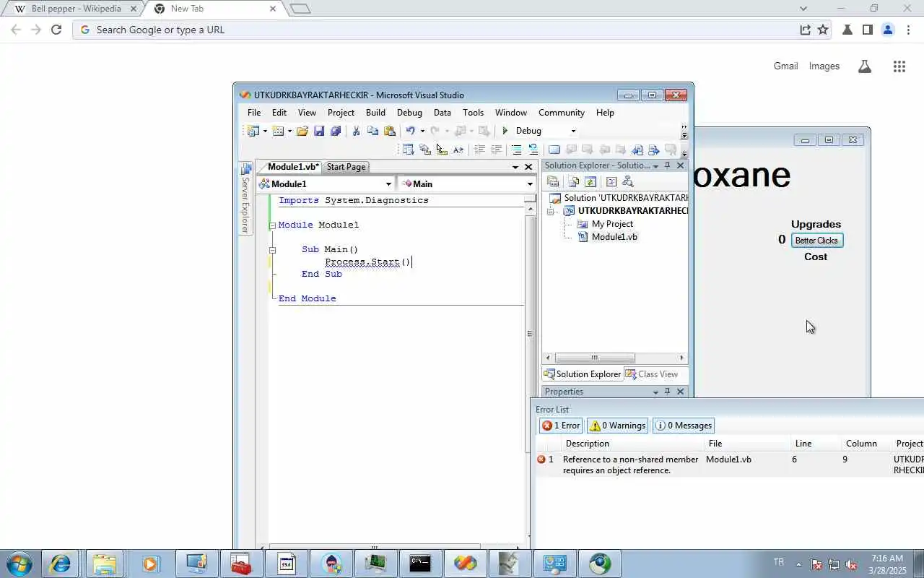Click the Cut scissors icon
924x578 pixels.
tap(356, 131)
